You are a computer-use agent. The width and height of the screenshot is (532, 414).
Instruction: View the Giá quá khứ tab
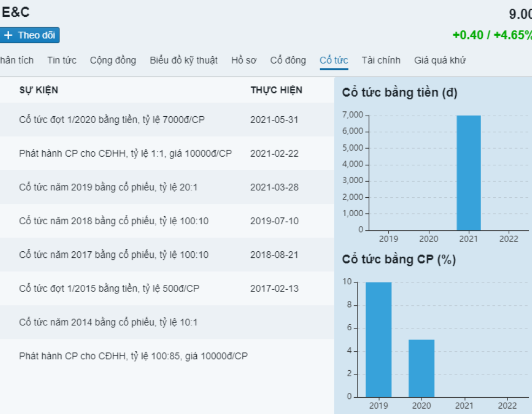point(440,60)
